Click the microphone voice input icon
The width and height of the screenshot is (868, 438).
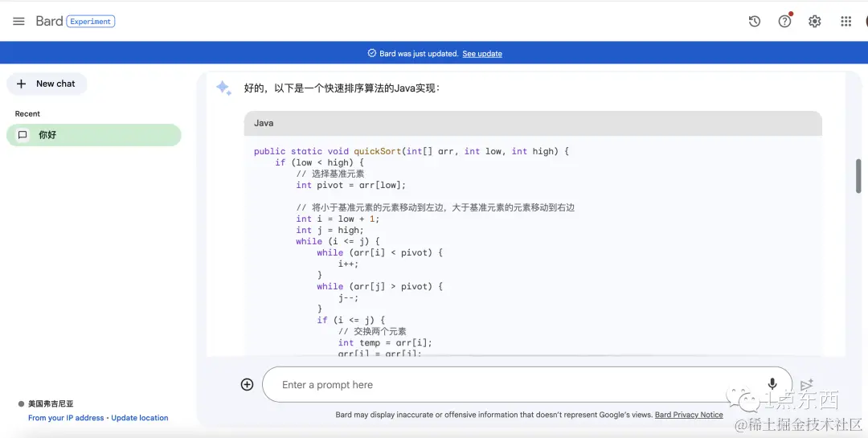pyautogui.click(x=772, y=383)
